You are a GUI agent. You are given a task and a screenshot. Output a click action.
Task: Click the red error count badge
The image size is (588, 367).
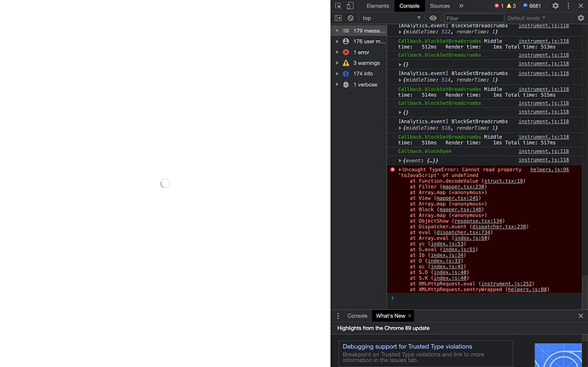click(x=499, y=6)
